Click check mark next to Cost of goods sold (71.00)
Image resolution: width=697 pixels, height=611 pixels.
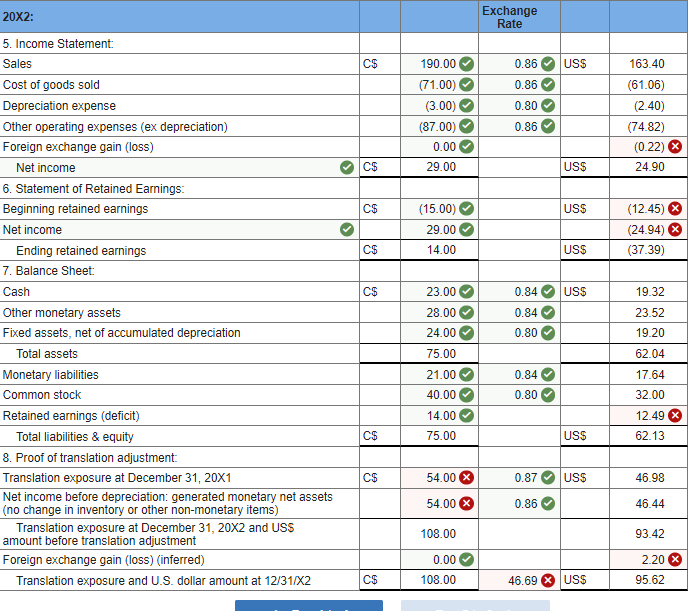point(466,84)
